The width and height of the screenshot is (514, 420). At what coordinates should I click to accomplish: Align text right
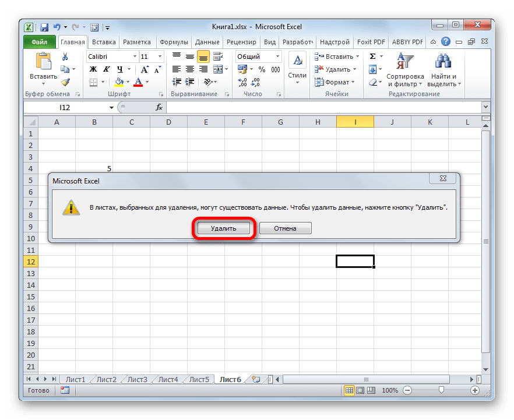[x=203, y=69]
